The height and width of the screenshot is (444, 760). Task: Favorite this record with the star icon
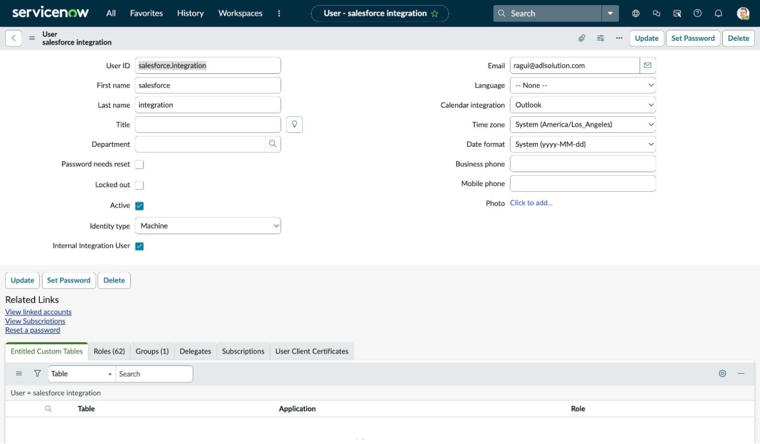coord(435,14)
